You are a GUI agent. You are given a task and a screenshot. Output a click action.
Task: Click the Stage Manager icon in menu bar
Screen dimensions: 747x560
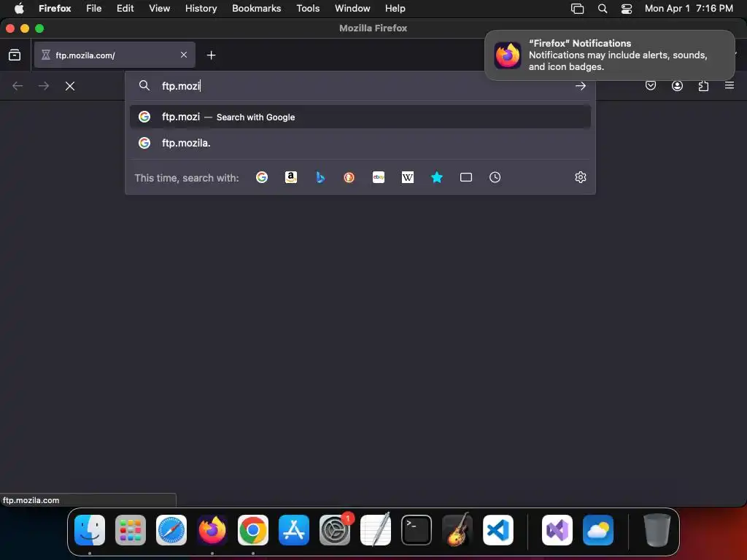pos(578,8)
